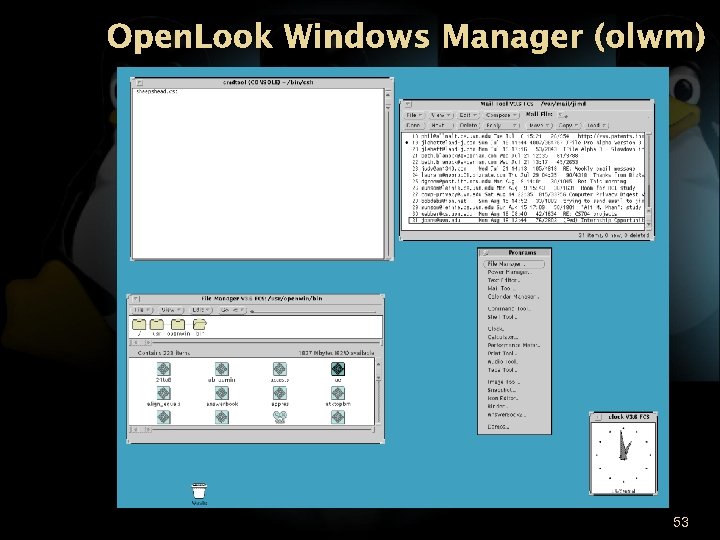The image size is (720, 540).
Task: Select the atobm file icon in File Manager
Action: [x=338, y=393]
